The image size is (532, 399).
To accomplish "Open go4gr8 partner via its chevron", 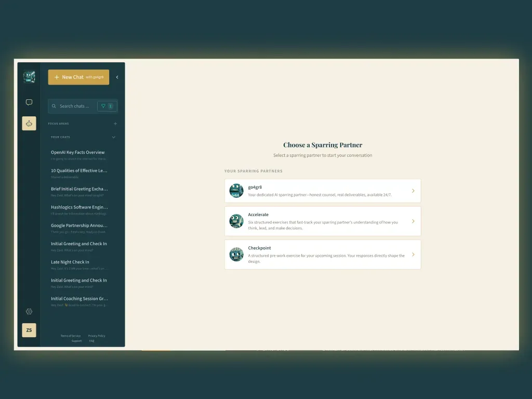I will [413, 191].
